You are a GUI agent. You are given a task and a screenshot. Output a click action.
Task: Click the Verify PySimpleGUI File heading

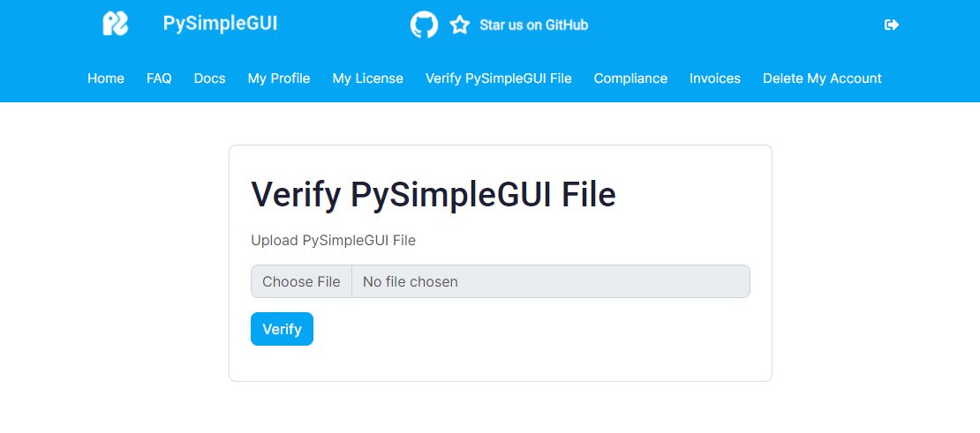click(x=433, y=195)
